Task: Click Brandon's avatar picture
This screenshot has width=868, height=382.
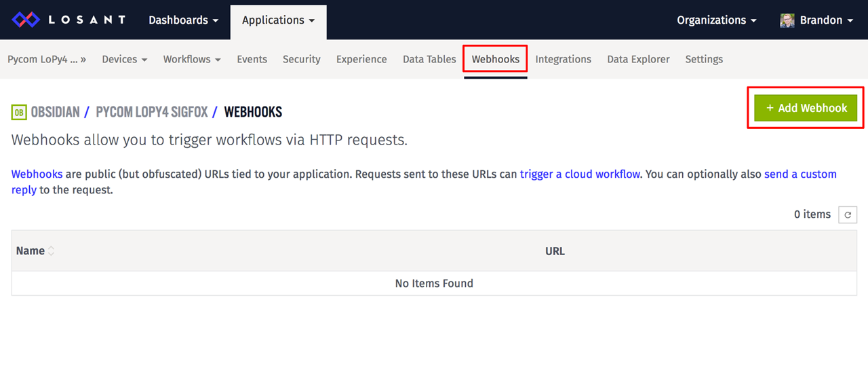Action: click(x=787, y=20)
